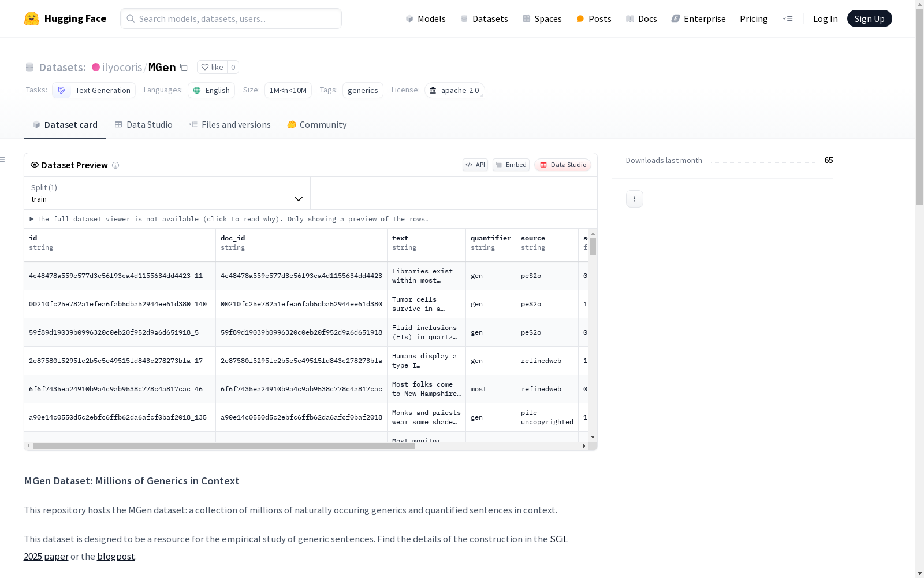Open the three-dot options button in sidebar
Image resolution: width=924 pixels, height=578 pixels.
[635, 199]
